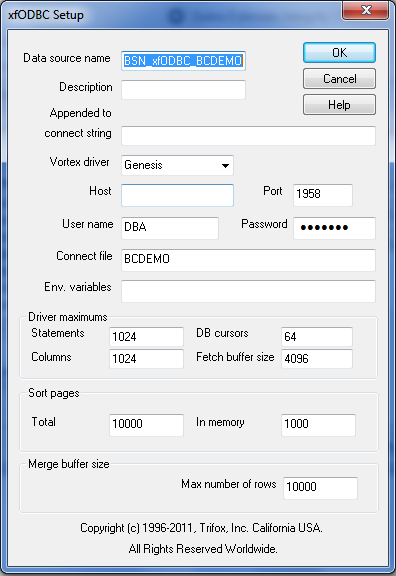This screenshot has height=576, width=396.
Task: Confirm settings with the OK button
Action: click(x=339, y=53)
